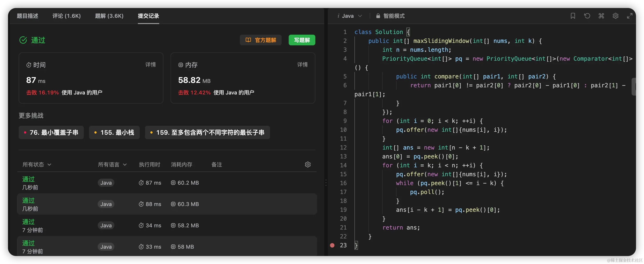Expand editor to fullscreen
Image resolution: width=644 pixels, height=264 pixels.
pyautogui.click(x=630, y=16)
